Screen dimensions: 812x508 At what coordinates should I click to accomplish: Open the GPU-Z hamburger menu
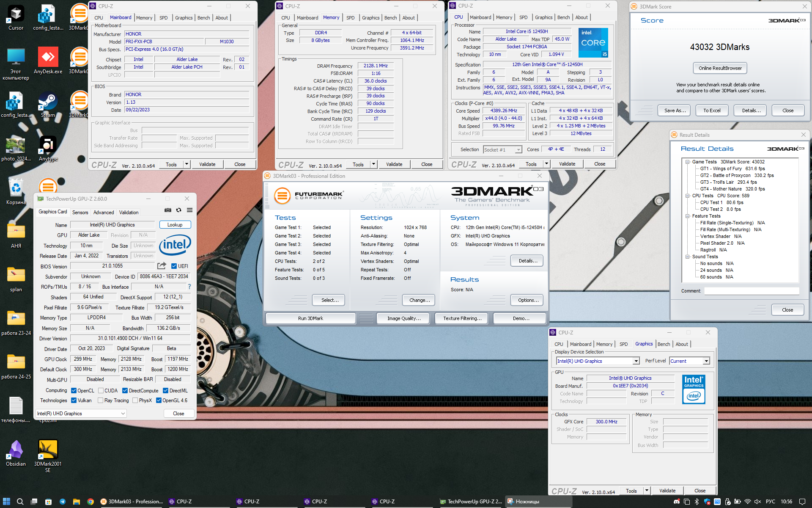(189, 210)
